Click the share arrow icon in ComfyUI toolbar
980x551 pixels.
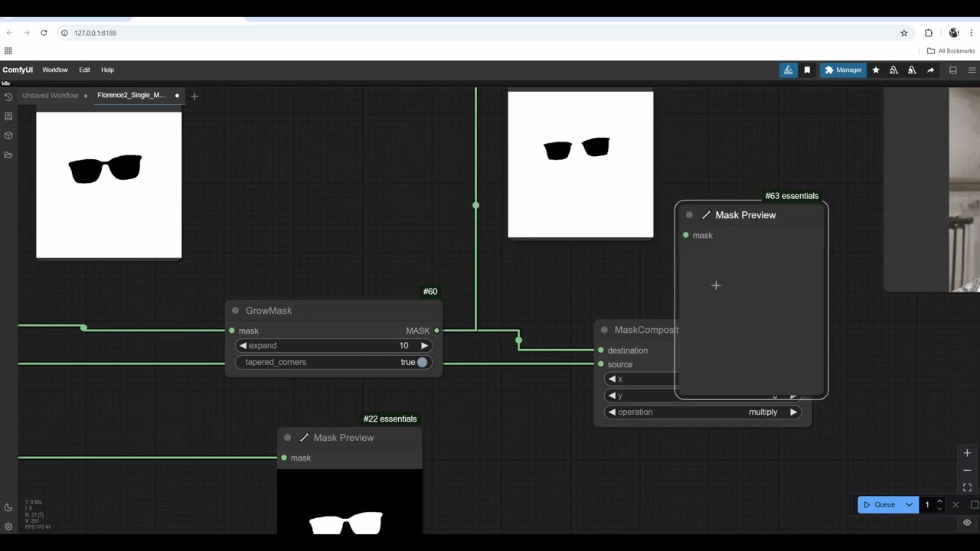coord(930,70)
